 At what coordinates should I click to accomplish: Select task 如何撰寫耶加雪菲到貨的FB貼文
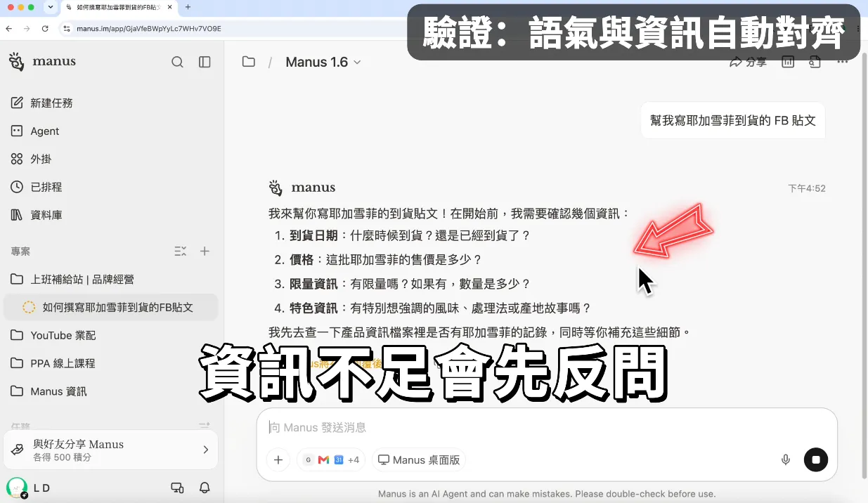(110, 307)
